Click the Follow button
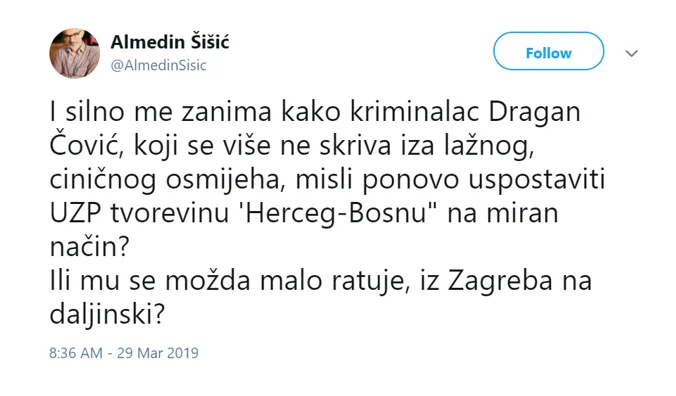This screenshot has width=676, height=396. pos(548,51)
